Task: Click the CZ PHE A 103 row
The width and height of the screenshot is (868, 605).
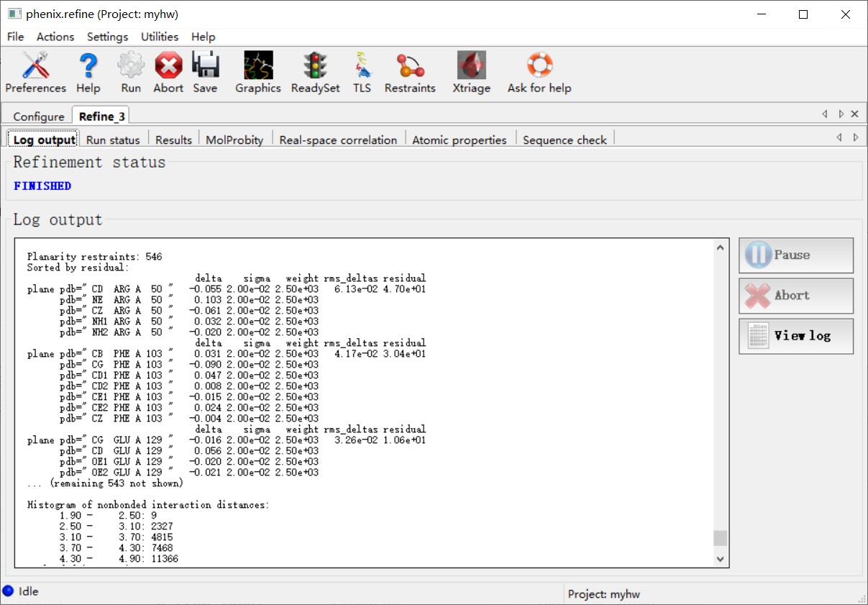Action: pyautogui.click(x=189, y=418)
